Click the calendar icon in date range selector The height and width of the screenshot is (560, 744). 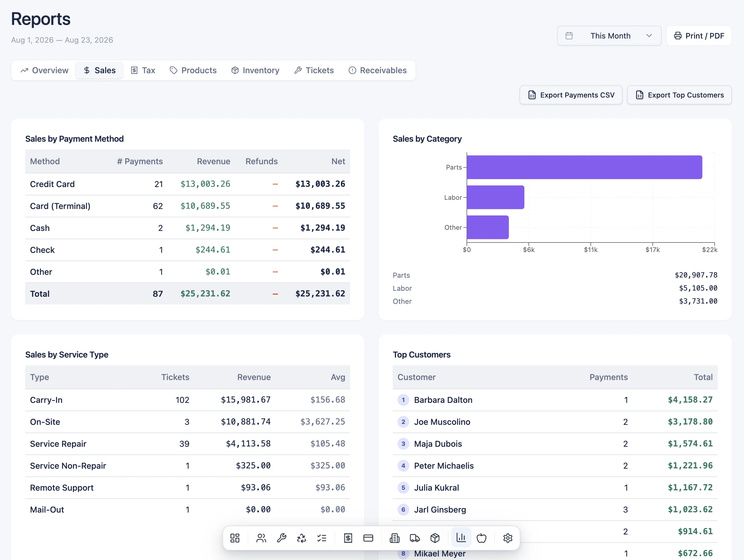point(569,36)
